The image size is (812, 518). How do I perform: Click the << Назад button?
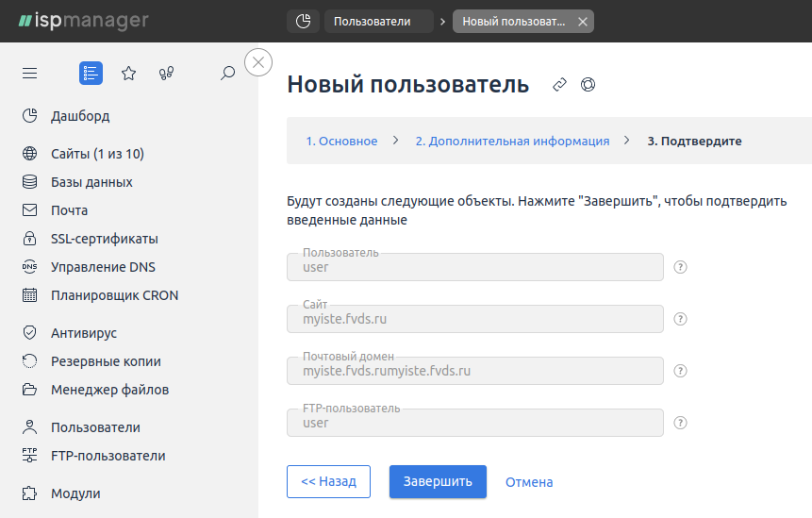click(328, 482)
